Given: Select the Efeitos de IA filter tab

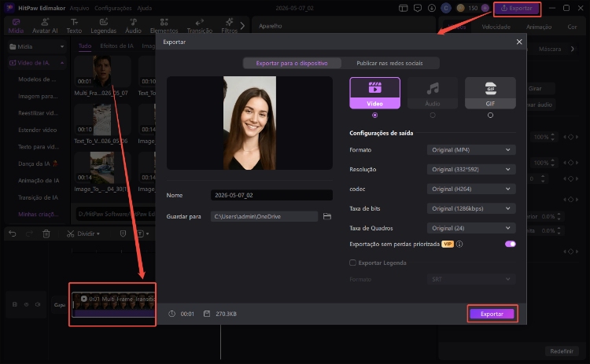Looking at the screenshot, I should 116,46.
